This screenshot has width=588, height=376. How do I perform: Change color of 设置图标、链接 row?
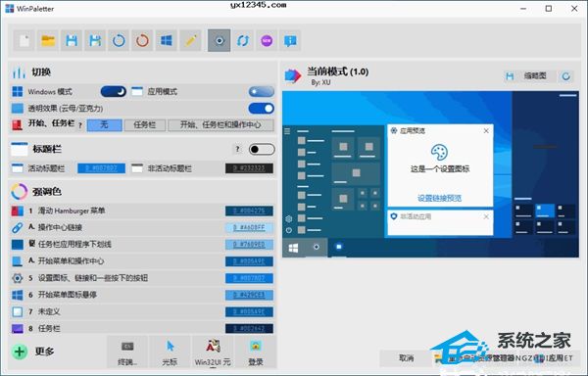pos(249,278)
